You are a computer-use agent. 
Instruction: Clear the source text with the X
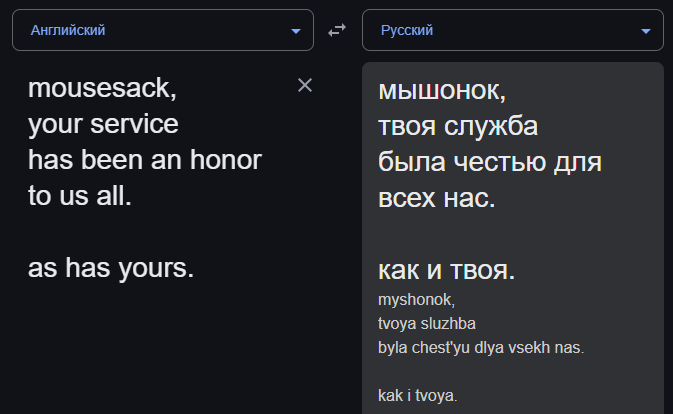[305, 86]
